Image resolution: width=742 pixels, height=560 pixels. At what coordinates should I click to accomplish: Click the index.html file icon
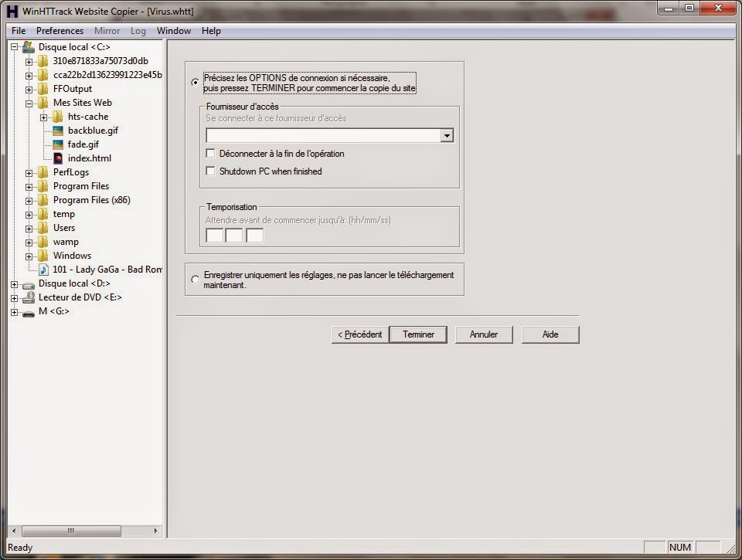tap(58, 158)
